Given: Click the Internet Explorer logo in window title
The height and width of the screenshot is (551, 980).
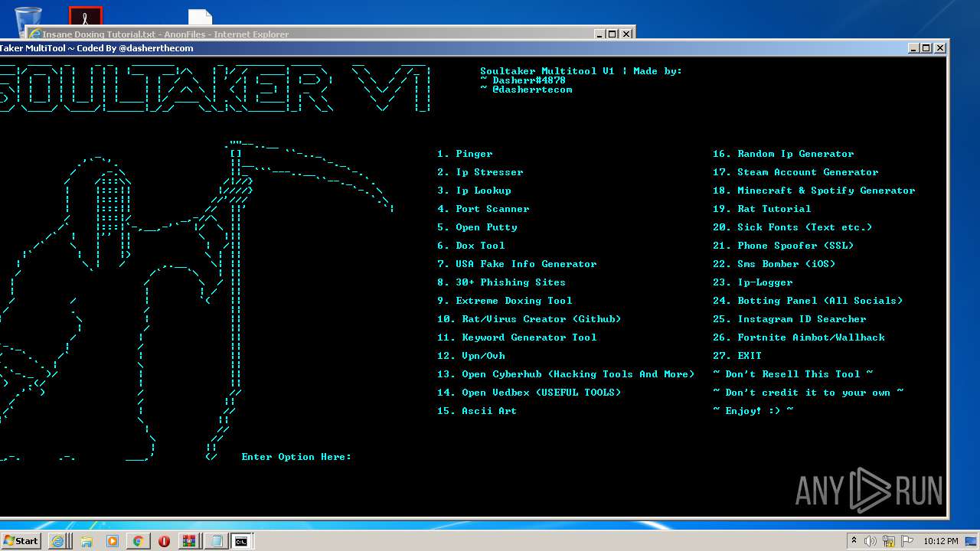Looking at the screenshot, I should coord(34,34).
